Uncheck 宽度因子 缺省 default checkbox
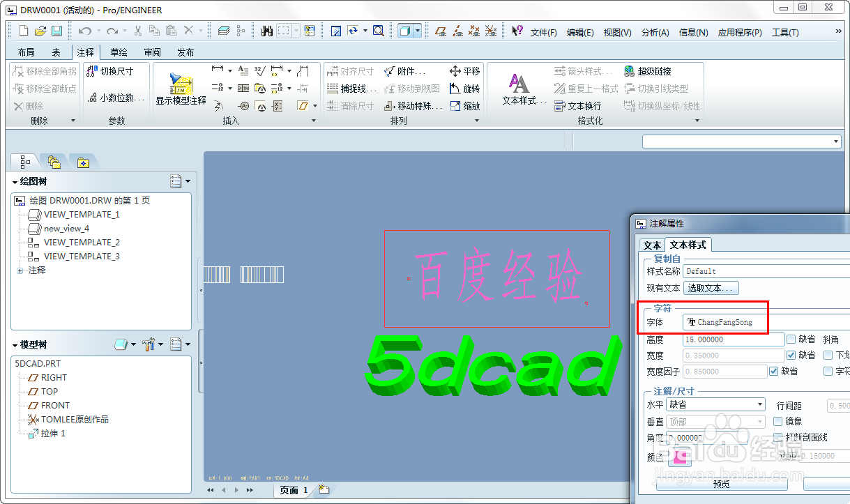 tap(773, 372)
